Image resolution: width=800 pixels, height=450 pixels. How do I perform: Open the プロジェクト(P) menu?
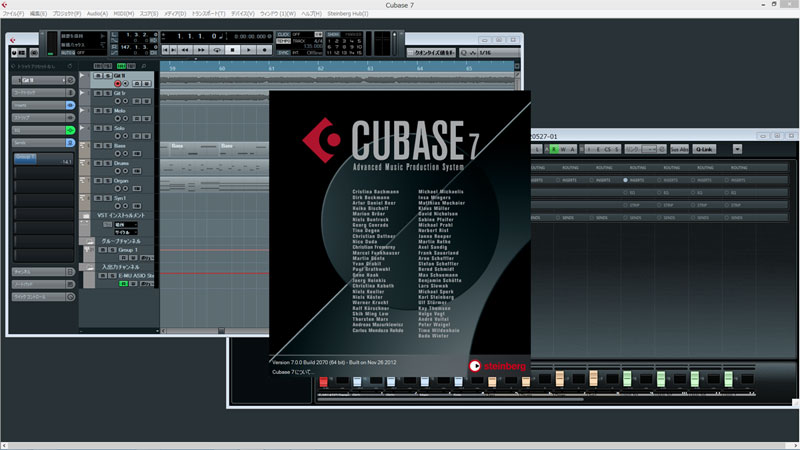pyautogui.click(x=67, y=14)
